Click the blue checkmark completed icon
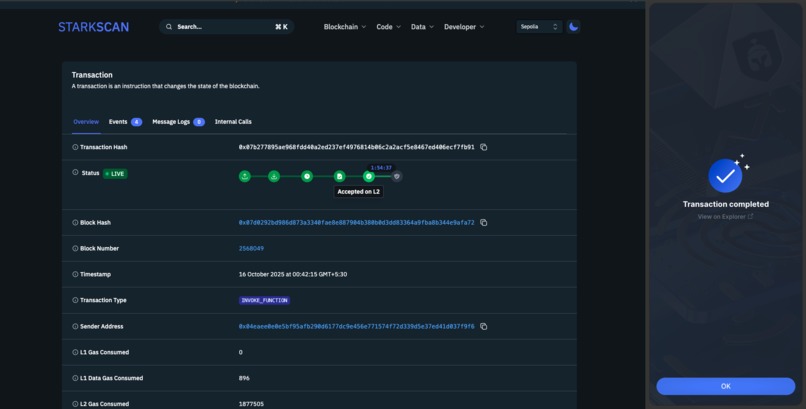 [725, 176]
